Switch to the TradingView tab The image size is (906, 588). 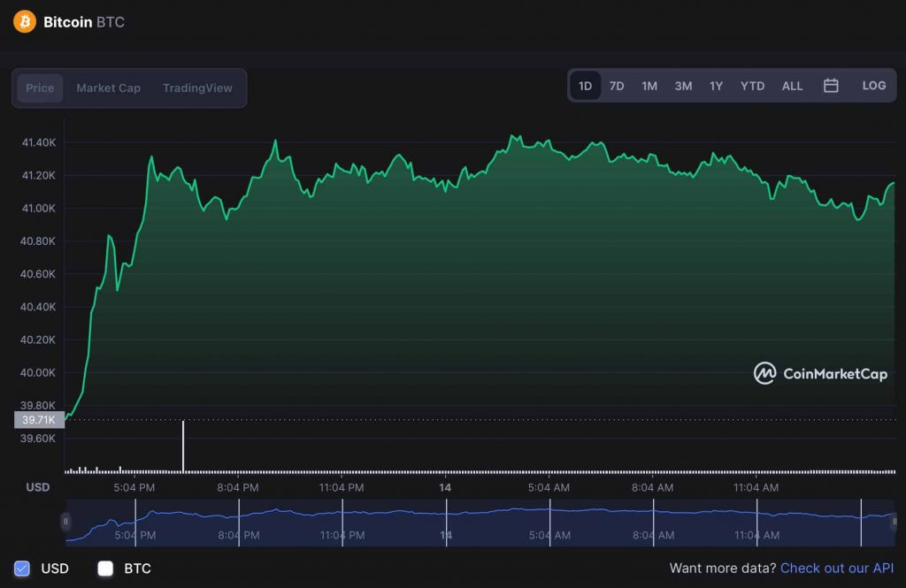pos(197,88)
